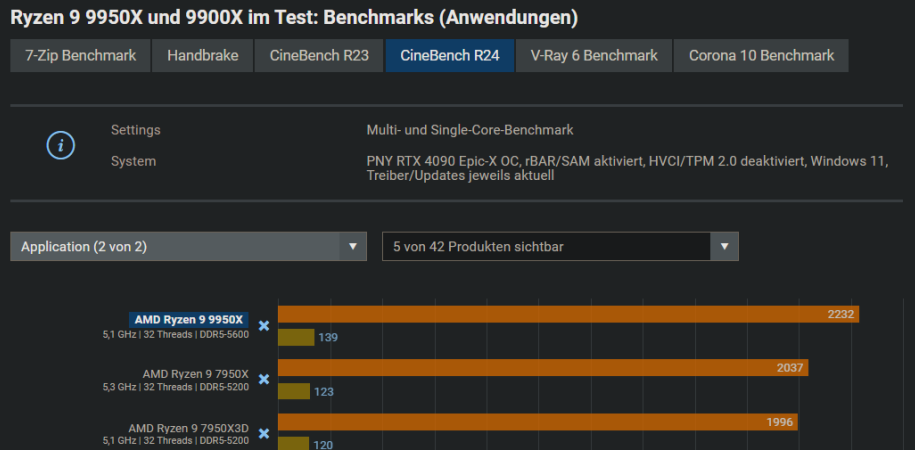915x450 pixels.
Task: Click the 5,1 GHz DDR5-5600 spec line
Action: (x=176, y=335)
